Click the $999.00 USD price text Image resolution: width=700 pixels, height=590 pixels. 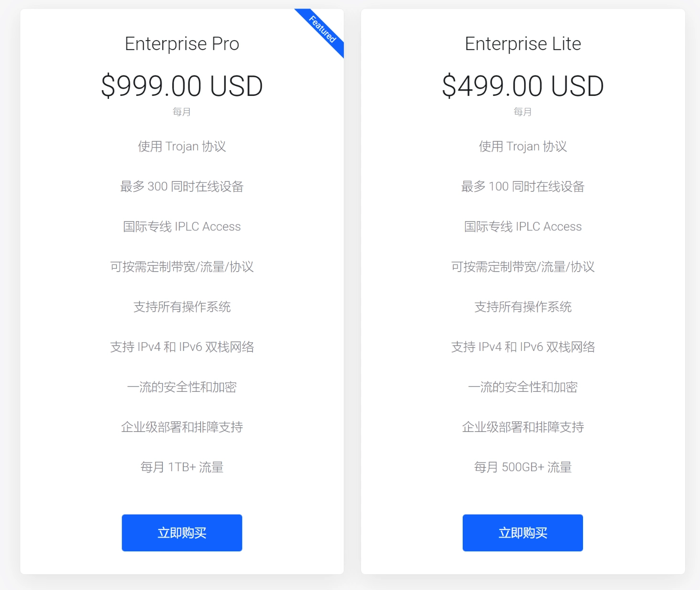click(x=181, y=86)
